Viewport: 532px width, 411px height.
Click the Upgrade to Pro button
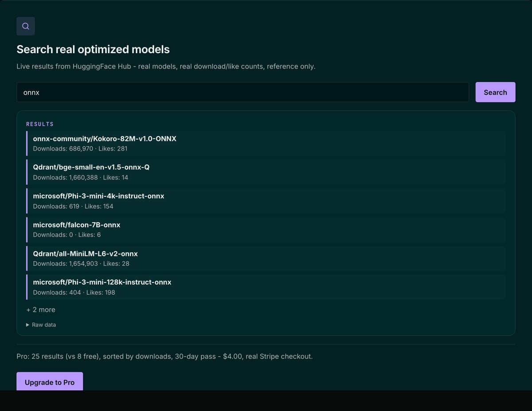[x=50, y=382]
